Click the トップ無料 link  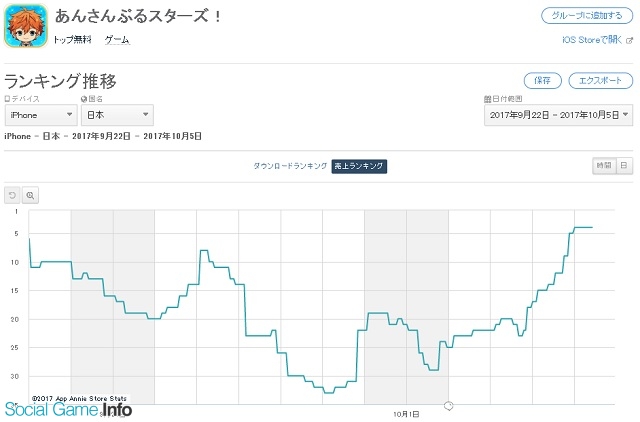point(72,41)
